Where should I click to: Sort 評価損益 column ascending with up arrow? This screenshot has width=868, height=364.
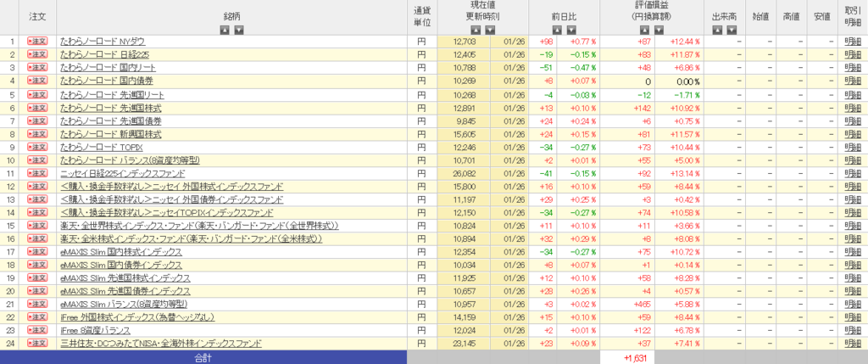(x=644, y=30)
